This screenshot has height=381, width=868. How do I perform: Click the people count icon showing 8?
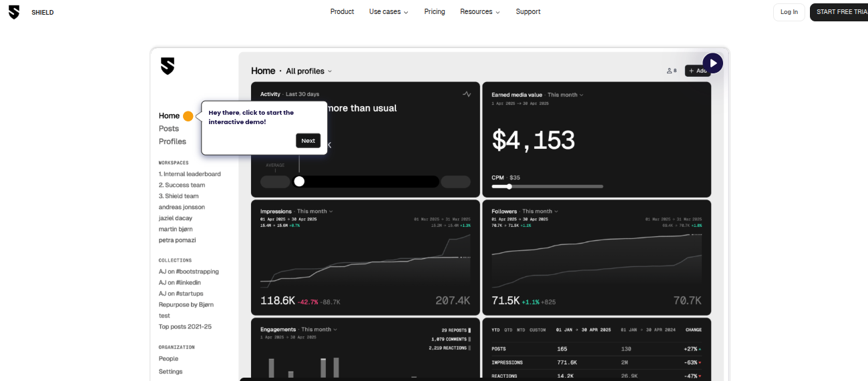[671, 71]
